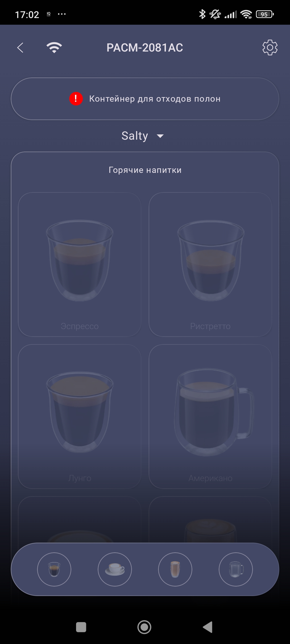This screenshot has height=644, width=290.
Task: Select the empty glass mug category icon
Action: (x=236, y=569)
